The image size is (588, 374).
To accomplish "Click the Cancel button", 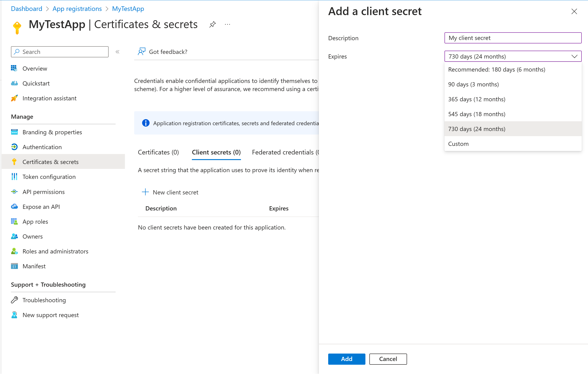I will [388, 359].
